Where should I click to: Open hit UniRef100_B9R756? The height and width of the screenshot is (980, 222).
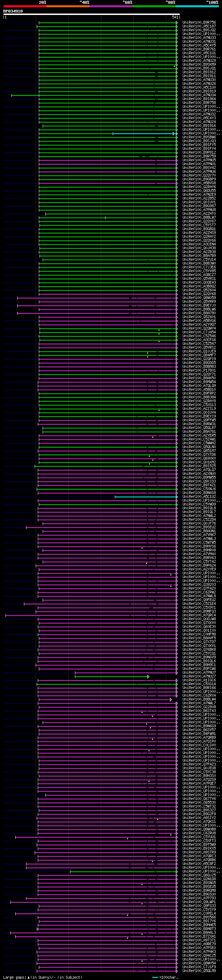[199, 23]
